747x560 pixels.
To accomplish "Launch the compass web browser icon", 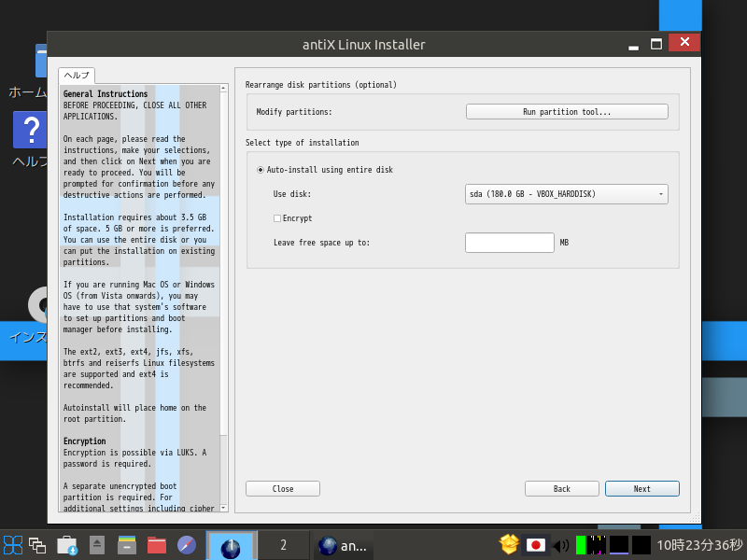I will tap(186, 545).
